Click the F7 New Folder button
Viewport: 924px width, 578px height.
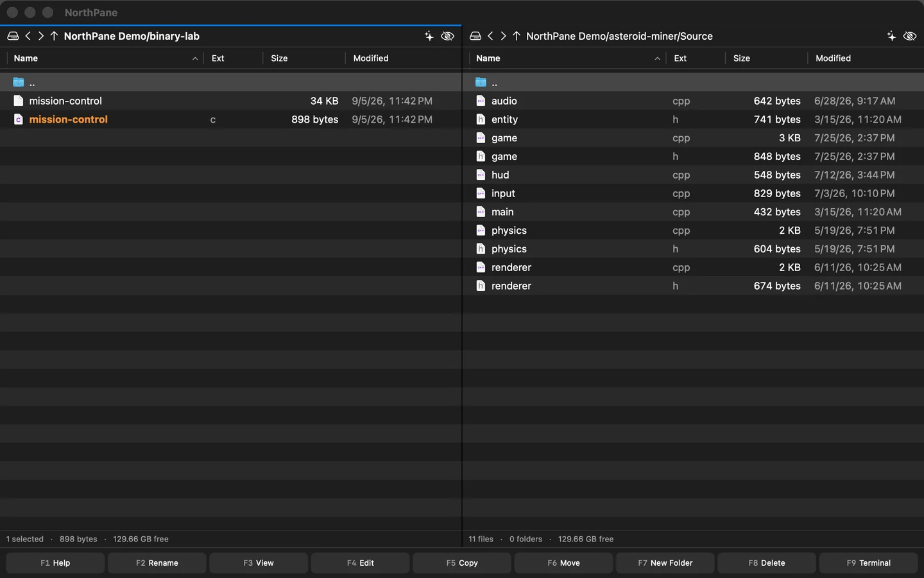click(x=665, y=563)
